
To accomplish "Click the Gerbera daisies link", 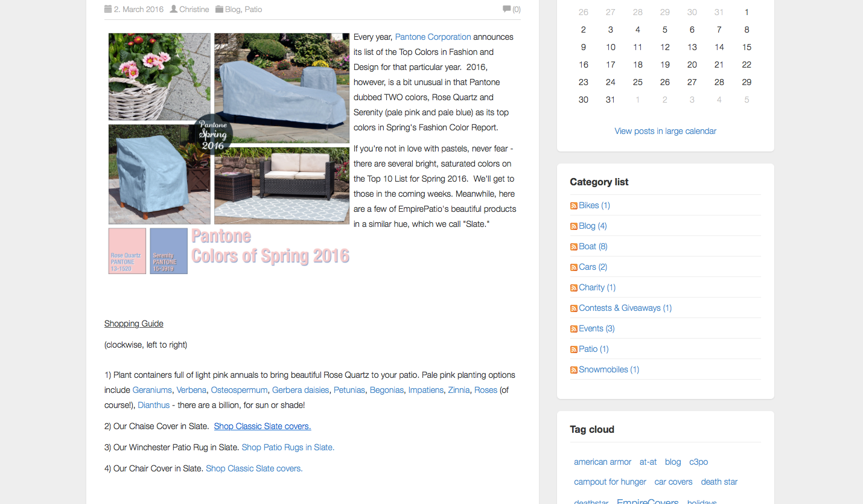I will tap(300, 390).
